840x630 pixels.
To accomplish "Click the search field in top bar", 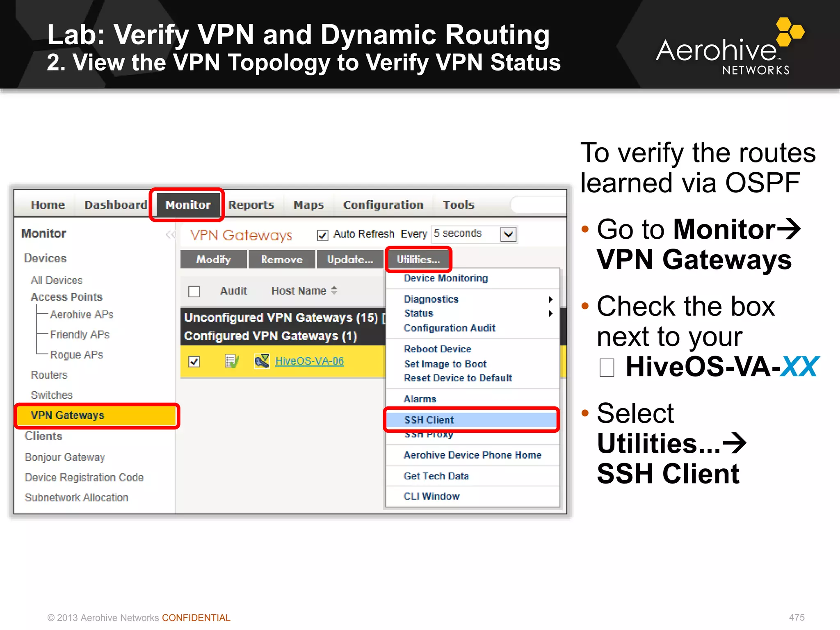I will pos(538,204).
